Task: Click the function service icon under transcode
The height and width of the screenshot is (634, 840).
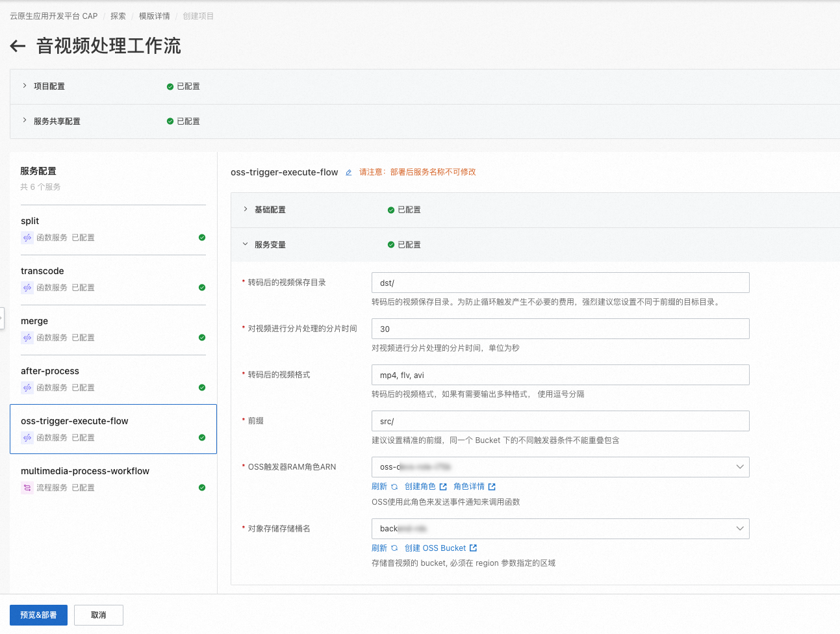Action: [27, 288]
